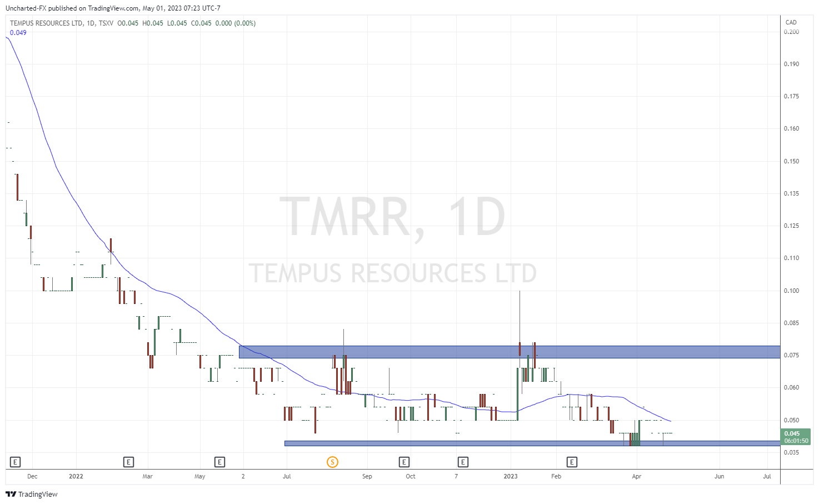The height and width of the screenshot is (504, 819).
Task: Click the C0.045 close value in legend
Action: (x=201, y=23)
